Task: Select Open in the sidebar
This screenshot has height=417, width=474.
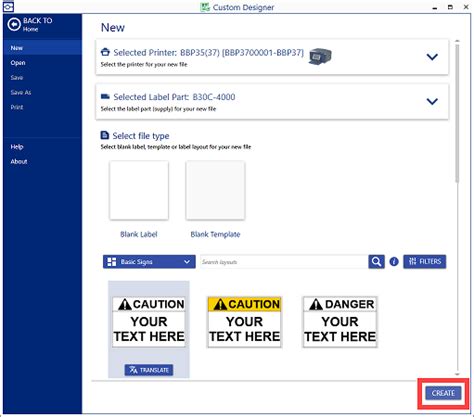Action: (x=18, y=63)
